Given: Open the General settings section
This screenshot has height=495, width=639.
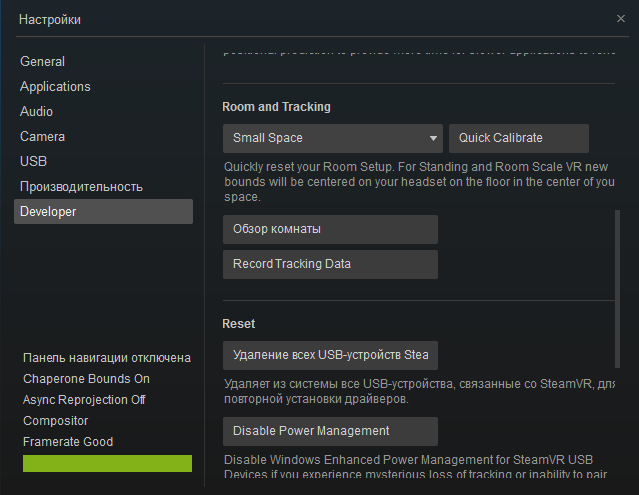Looking at the screenshot, I should (42, 62).
